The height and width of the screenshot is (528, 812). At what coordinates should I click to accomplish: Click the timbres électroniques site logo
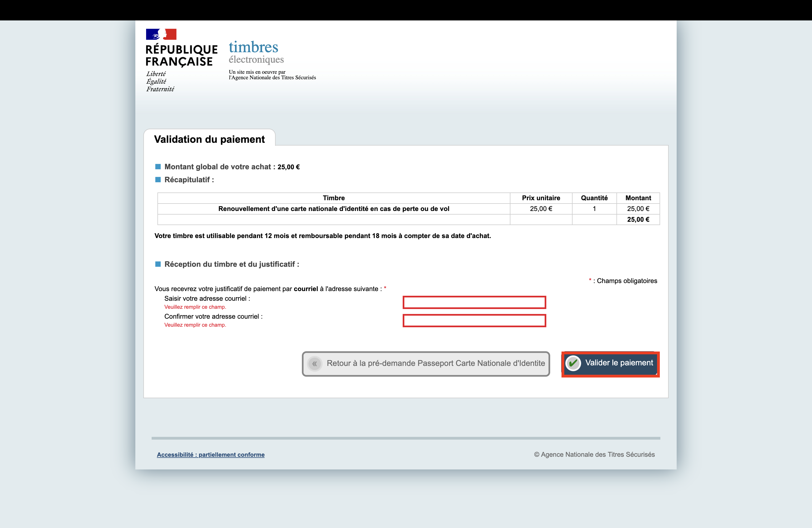pyautogui.click(x=256, y=52)
